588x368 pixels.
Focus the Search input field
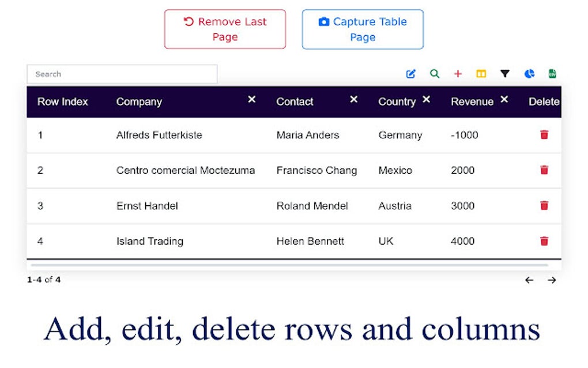(122, 74)
